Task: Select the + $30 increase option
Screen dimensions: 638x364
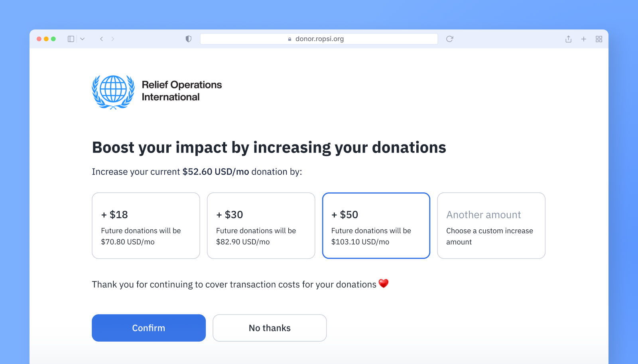Action: [x=261, y=226]
